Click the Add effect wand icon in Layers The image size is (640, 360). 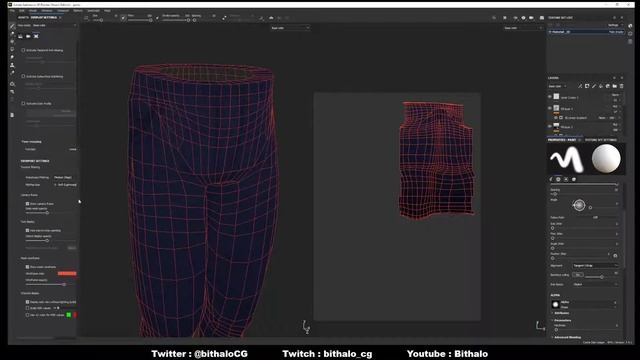[x=580, y=86]
